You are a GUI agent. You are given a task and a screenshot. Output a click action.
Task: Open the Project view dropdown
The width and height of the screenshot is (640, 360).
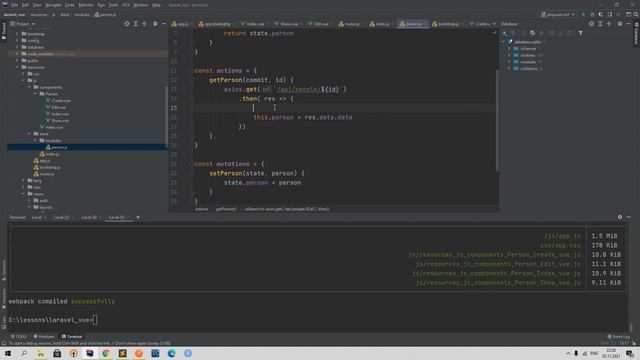[23, 24]
